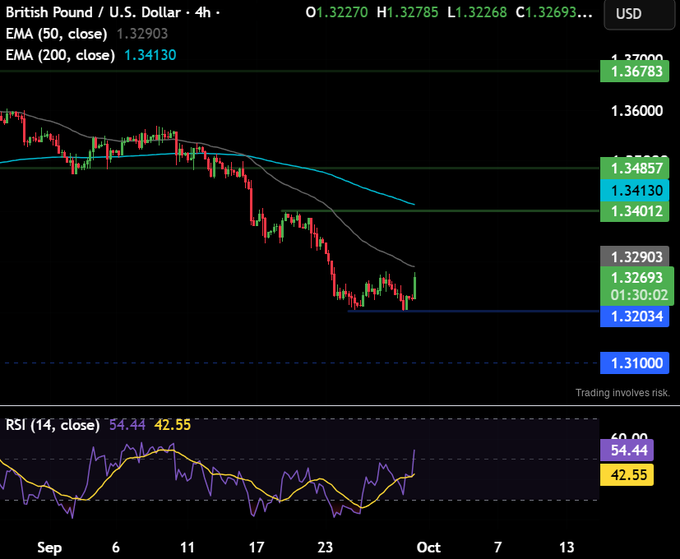Image resolution: width=680 pixels, height=559 pixels.
Task: Click the blue horizontal support line at 1.32034
Action: click(473, 311)
